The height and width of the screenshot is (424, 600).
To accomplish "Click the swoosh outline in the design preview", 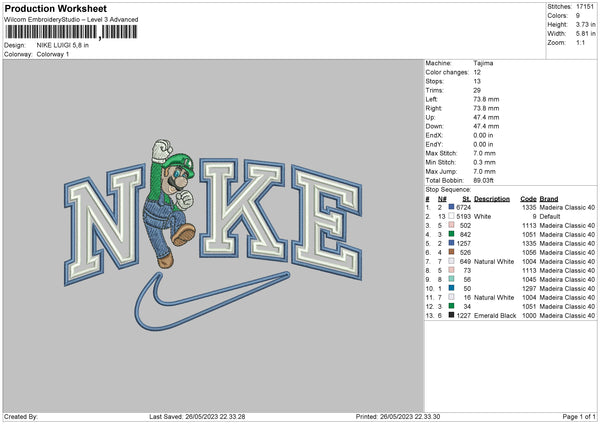I will (x=211, y=301).
